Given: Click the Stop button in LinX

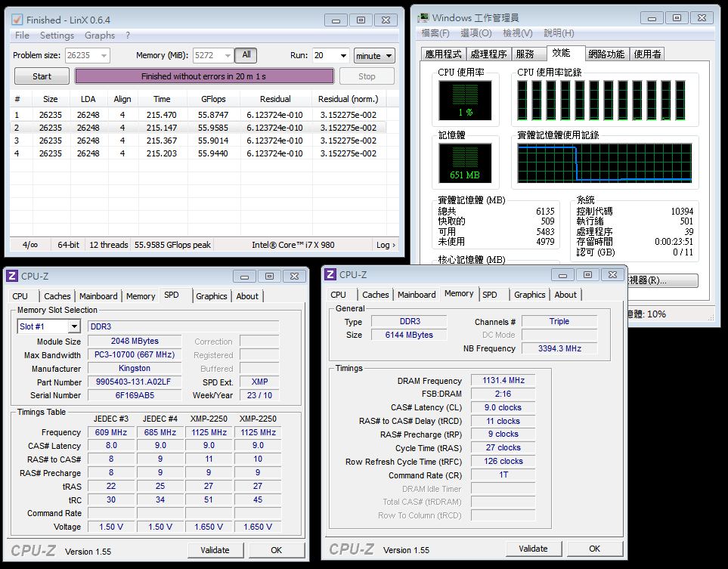Looking at the screenshot, I should point(367,76).
